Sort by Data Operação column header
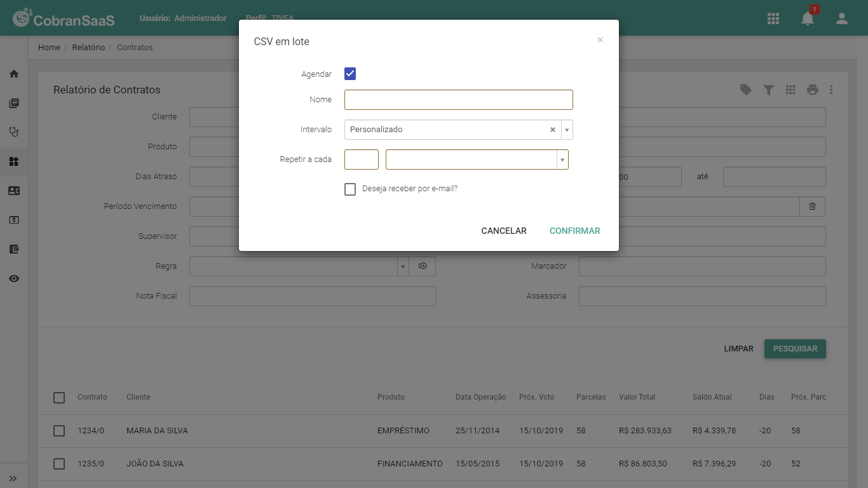Screen dimensions: 868x488 (x=481, y=397)
